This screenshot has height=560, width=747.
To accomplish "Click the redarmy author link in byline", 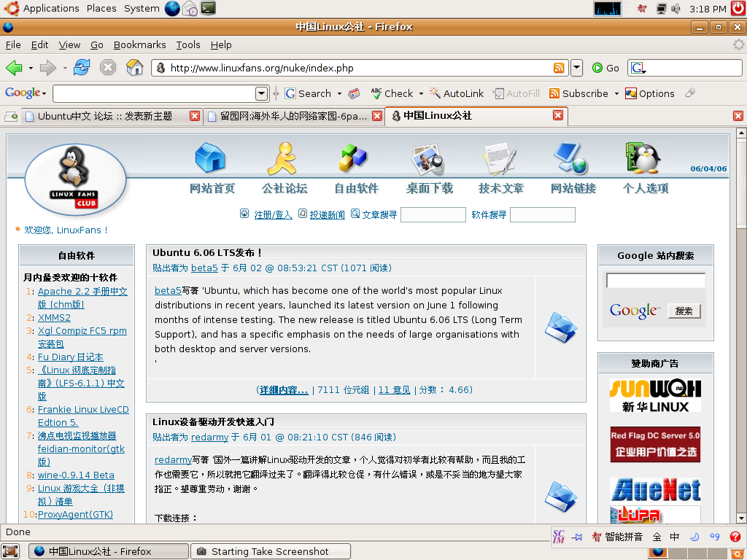I will [x=210, y=437].
